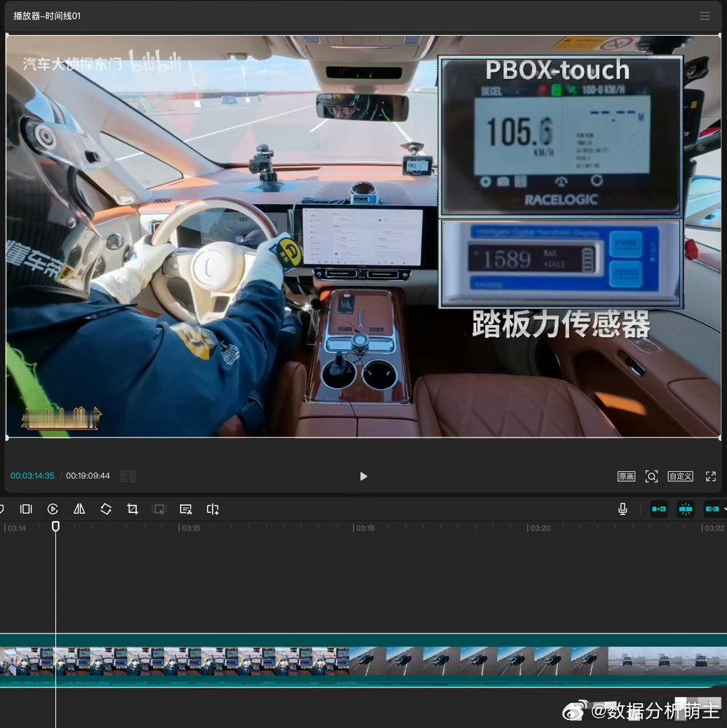Image resolution: width=727 pixels, height=728 pixels.
Task: Select the grey road clip at track end
Action: point(668,661)
